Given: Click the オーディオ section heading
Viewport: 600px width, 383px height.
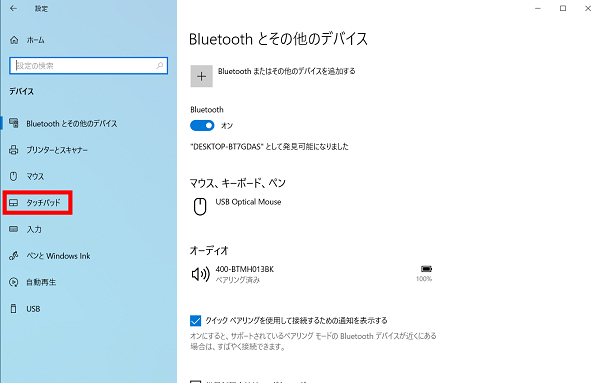Looking at the screenshot, I should pyautogui.click(x=209, y=251).
